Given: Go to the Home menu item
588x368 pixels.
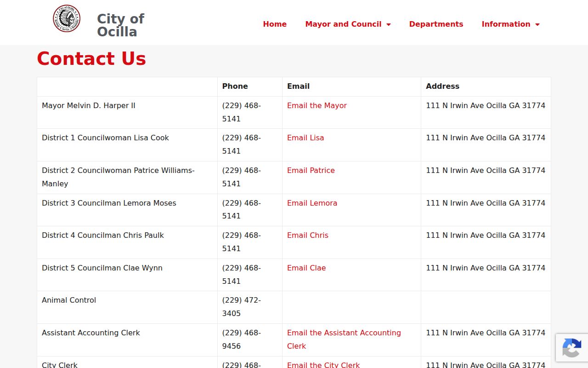Looking at the screenshot, I should (275, 24).
